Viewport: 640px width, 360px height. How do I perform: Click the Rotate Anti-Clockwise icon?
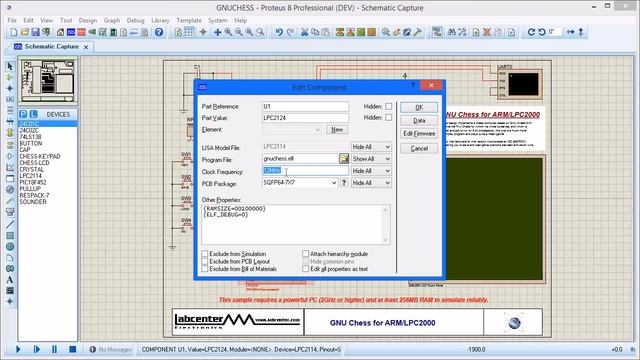coord(542,32)
